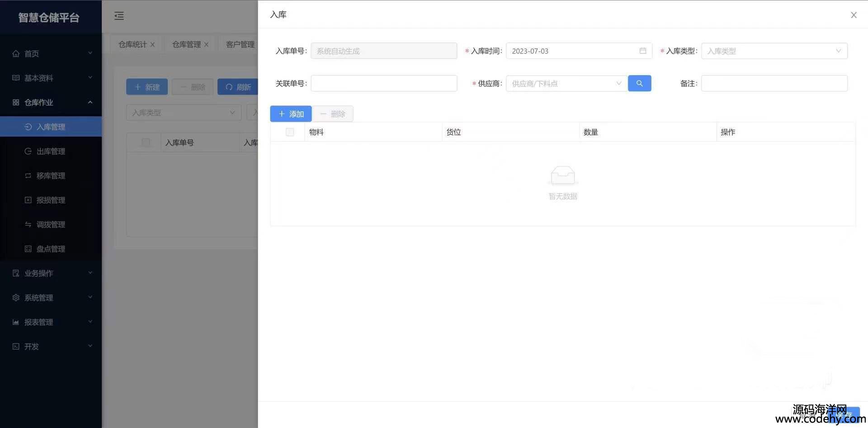The image size is (868, 428).
Task: Click the 入库管理 icon in sidebar
Action: click(x=28, y=127)
